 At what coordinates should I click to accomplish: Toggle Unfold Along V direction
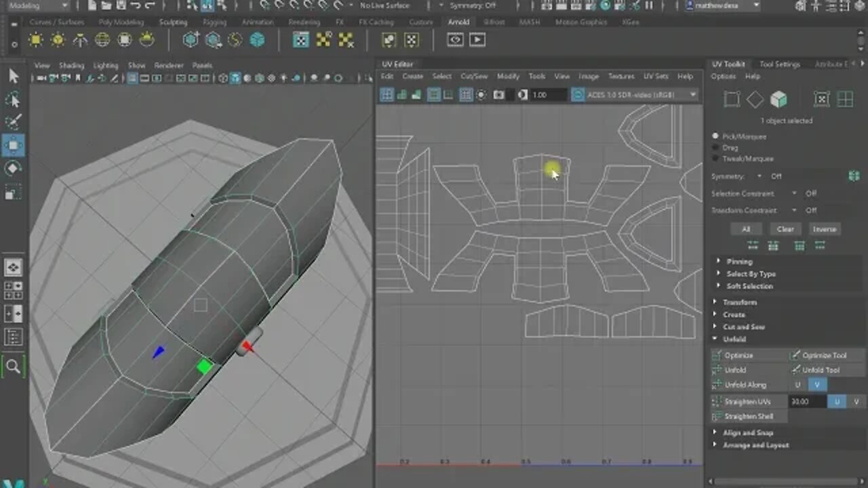click(817, 385)
